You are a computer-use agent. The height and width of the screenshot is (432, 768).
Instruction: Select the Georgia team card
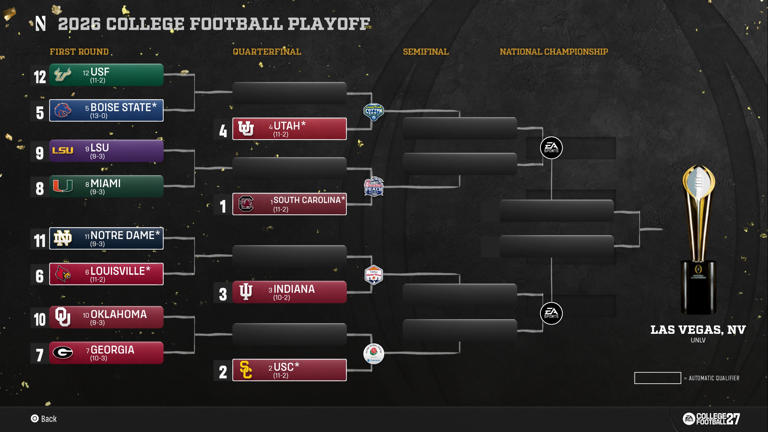tap(106, 353)
